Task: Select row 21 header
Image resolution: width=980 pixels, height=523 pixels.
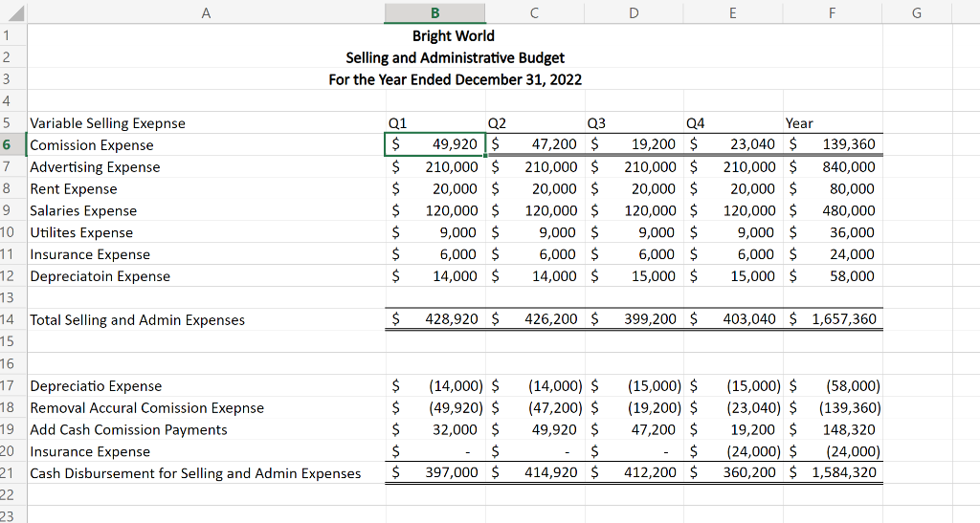Action: point(13,473)
